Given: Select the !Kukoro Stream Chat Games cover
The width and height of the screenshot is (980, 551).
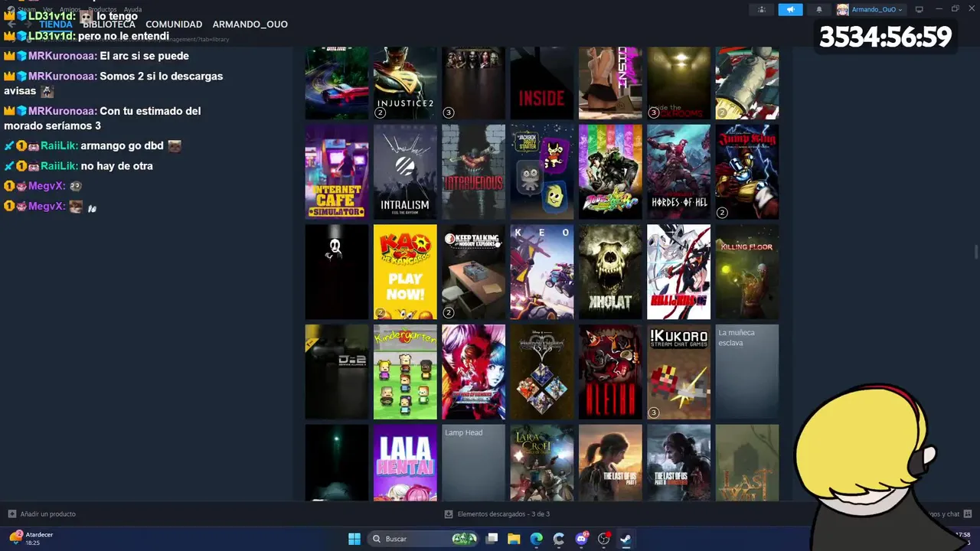Looking at the screenshot, I should coord(678,372).
